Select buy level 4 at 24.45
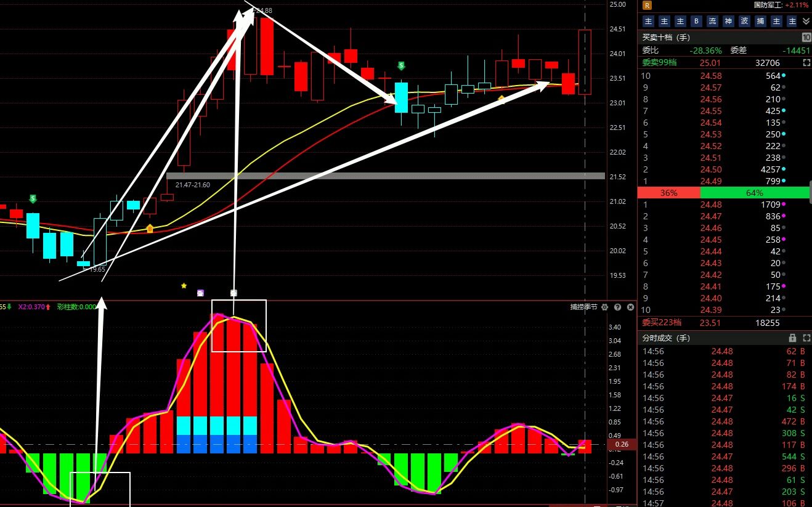The width and height of the screenshot is (812, 507). (x=725, y=240)
